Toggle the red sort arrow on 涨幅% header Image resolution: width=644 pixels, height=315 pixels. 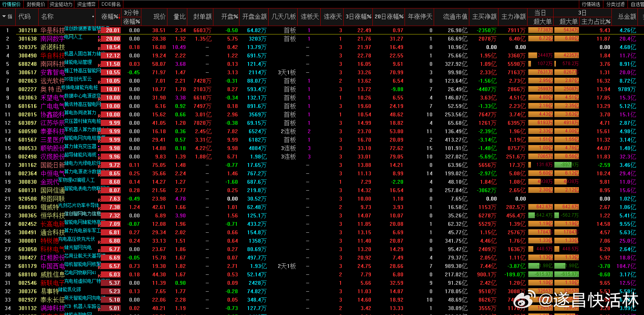tap(120, 17)
